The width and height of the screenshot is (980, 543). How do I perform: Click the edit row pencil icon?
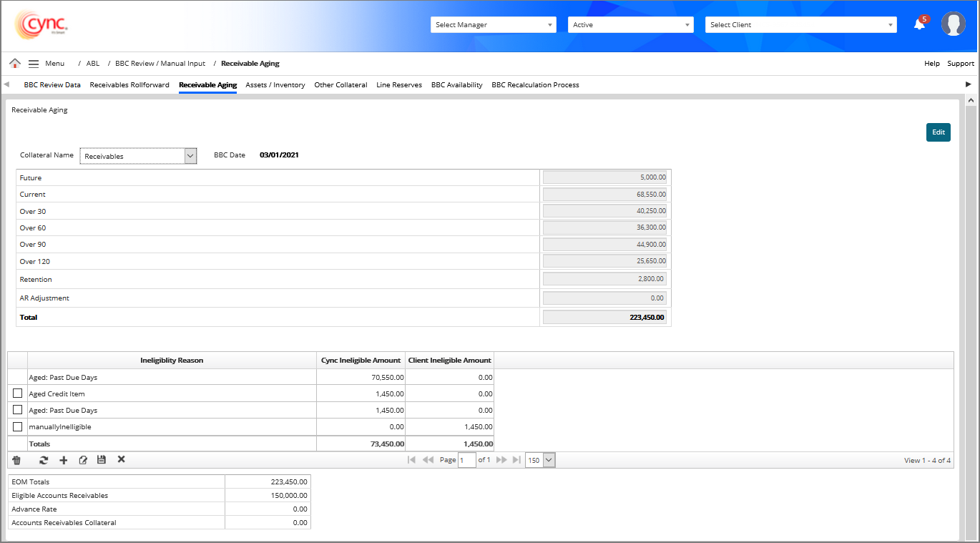pyautogui.click(x=83, y=460)
